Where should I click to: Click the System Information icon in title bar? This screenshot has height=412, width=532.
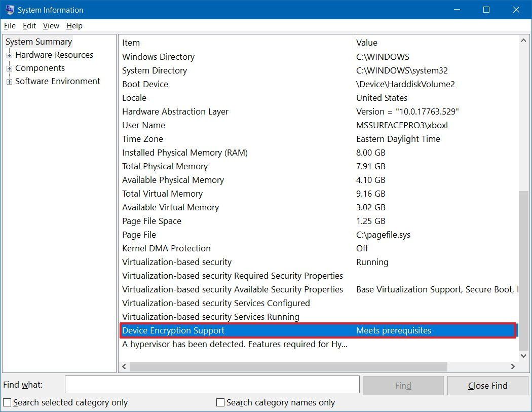(x=10, y=10)
